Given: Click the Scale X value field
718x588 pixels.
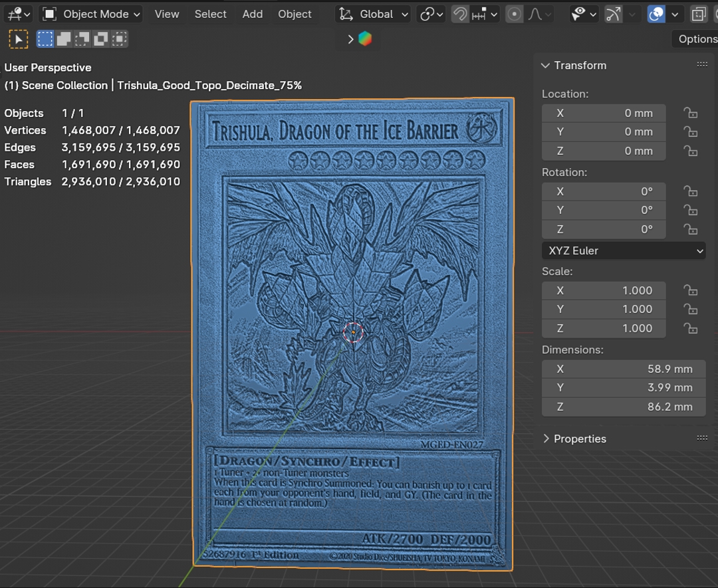Looking at the screenshot, I should pyautogui.click(x=603, y=290).
